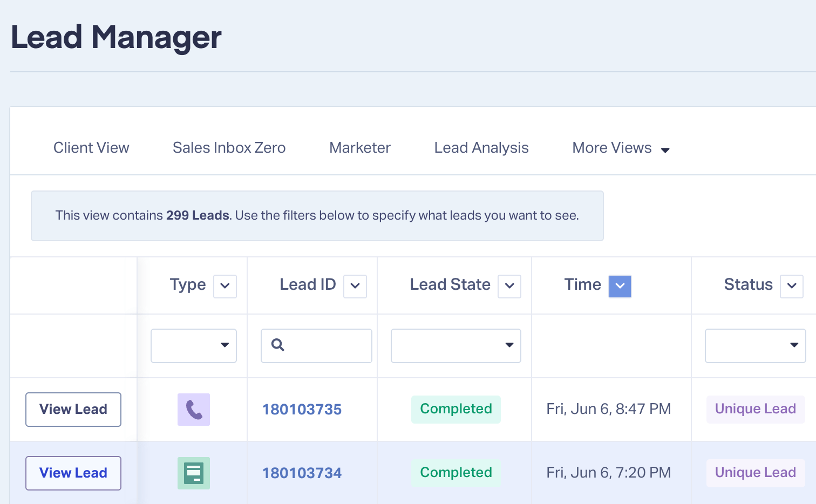Screen dimensions: 816x504
Task: Click the Time column header label
Action: click(x=583, y=284)
